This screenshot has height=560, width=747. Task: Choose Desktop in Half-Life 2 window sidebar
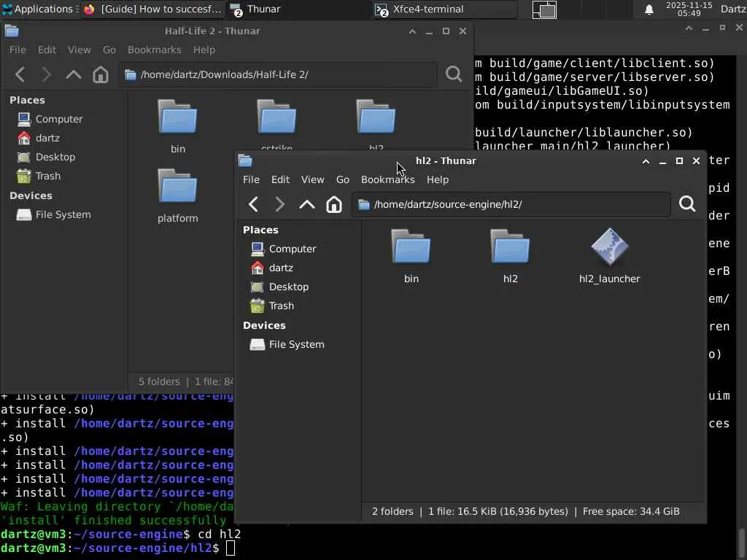(x=55, y=157)
